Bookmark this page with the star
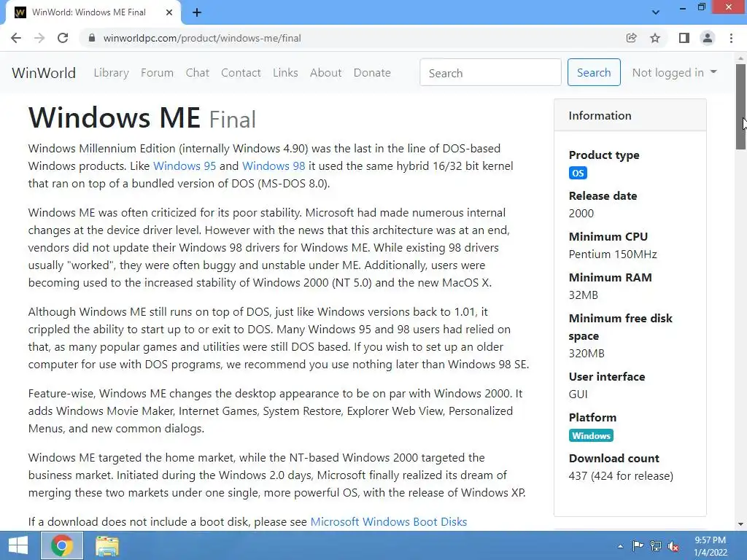The height and width of the screenshot is (560, 747). pos(655,38)
